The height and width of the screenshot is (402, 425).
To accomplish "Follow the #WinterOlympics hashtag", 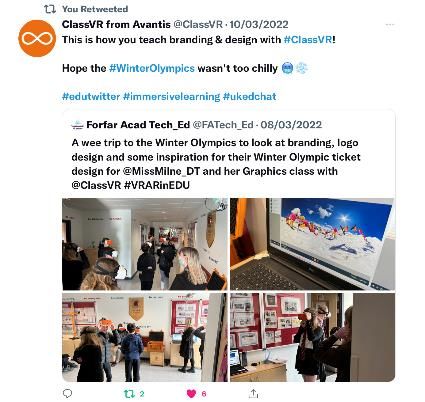I will tap(152, 68).
